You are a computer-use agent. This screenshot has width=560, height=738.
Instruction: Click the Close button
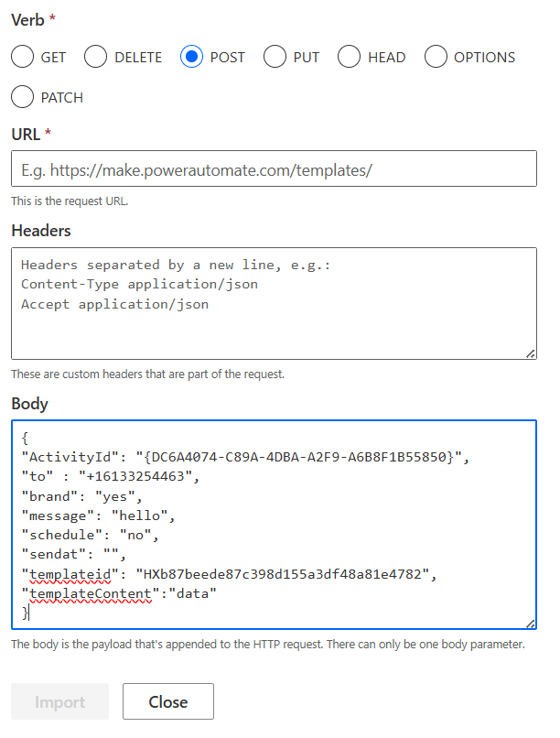[167, 702]
